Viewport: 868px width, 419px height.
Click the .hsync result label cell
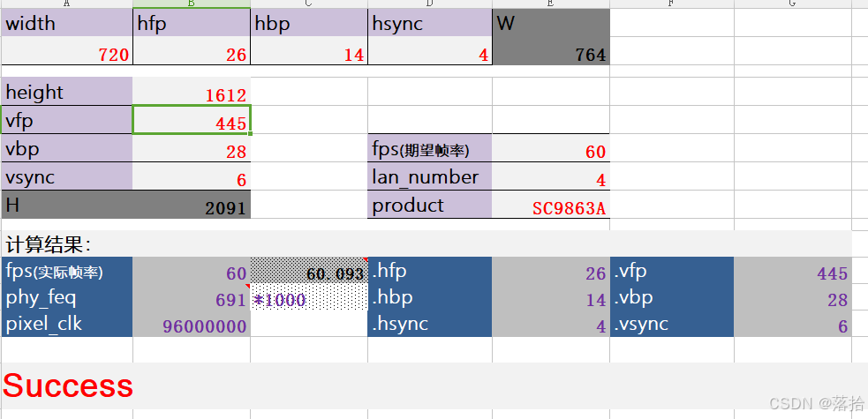[429, 324]
